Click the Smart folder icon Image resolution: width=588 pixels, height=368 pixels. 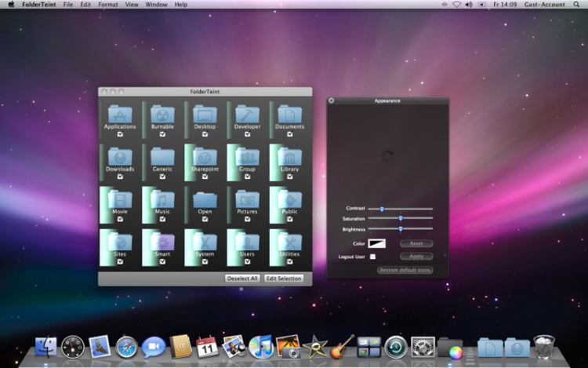162,242
